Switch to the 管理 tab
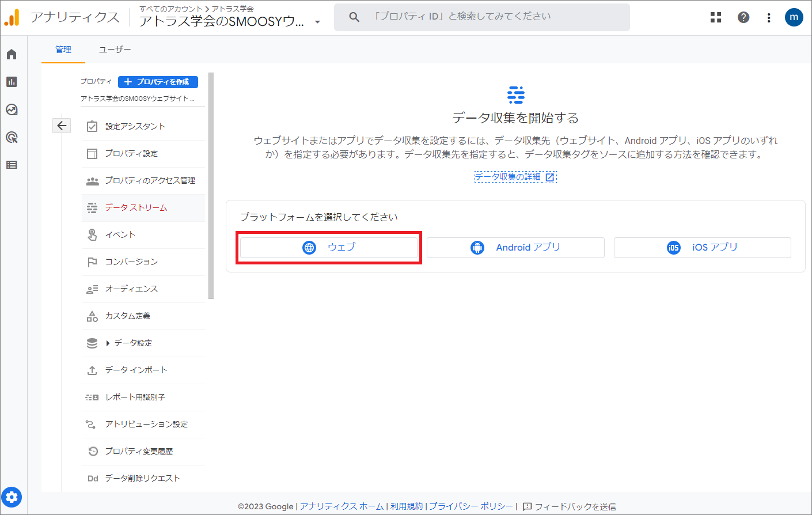The height and width of the screenshot is (515, 812). (x=63, y=50)
